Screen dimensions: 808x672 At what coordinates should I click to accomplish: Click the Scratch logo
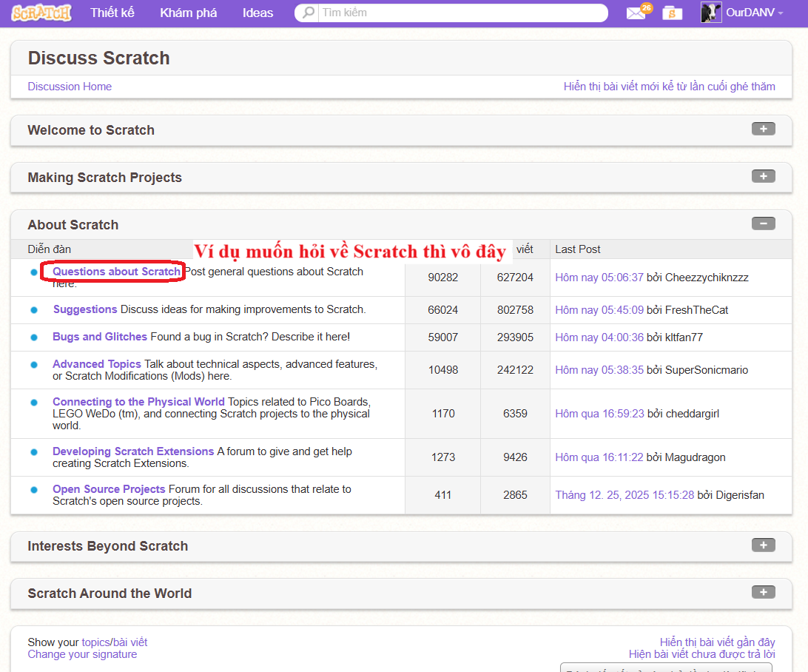tap(41, 13)
